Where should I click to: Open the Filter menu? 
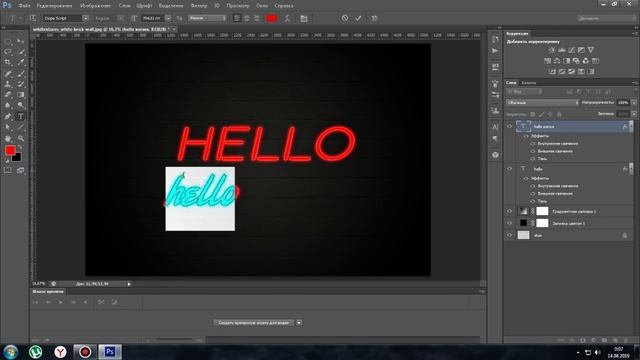pyautogui.click(x=199, y=6)
